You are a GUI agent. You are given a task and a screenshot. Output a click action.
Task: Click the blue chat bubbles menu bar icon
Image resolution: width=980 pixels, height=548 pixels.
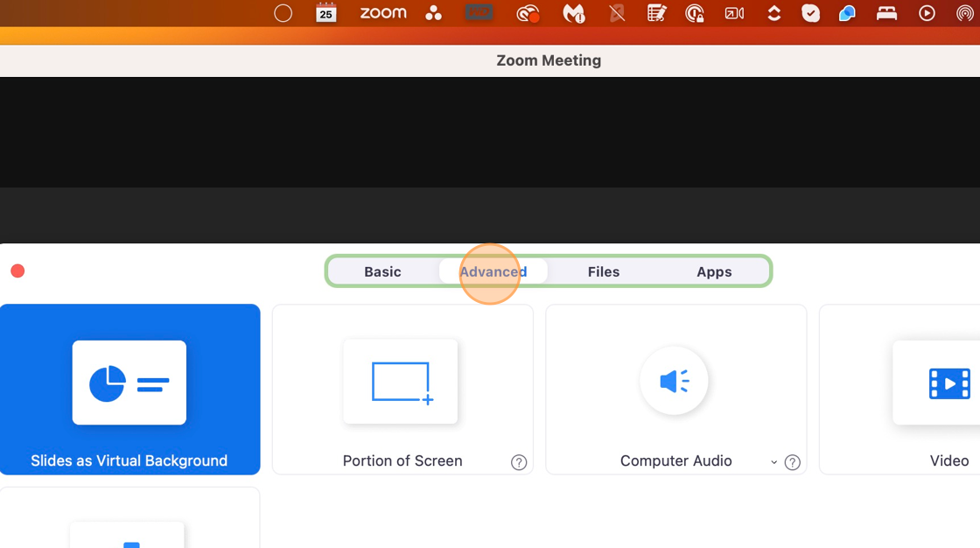click(847, 13)
